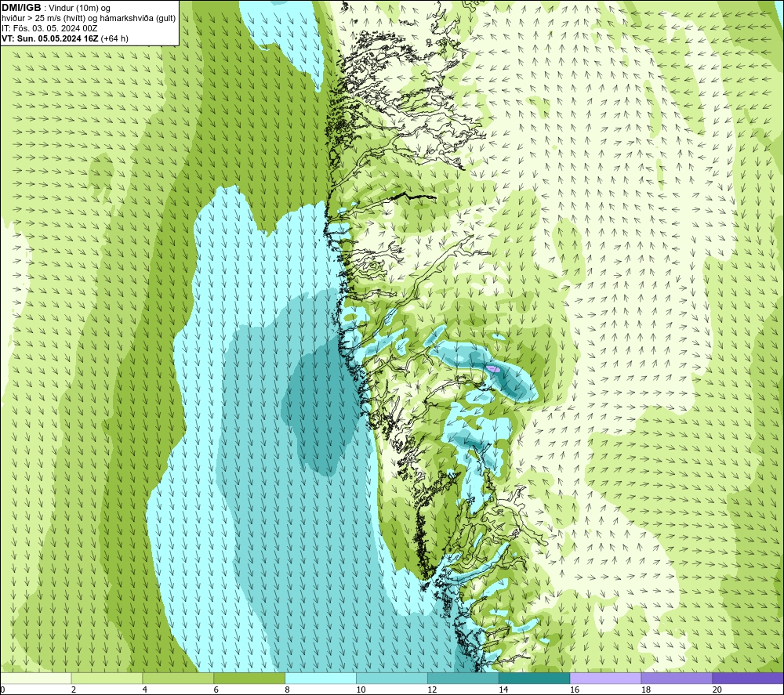Click the 2–4 m/s light green legend swatch
This screenshot has width=784, height=695.
(x=107, y=679)
